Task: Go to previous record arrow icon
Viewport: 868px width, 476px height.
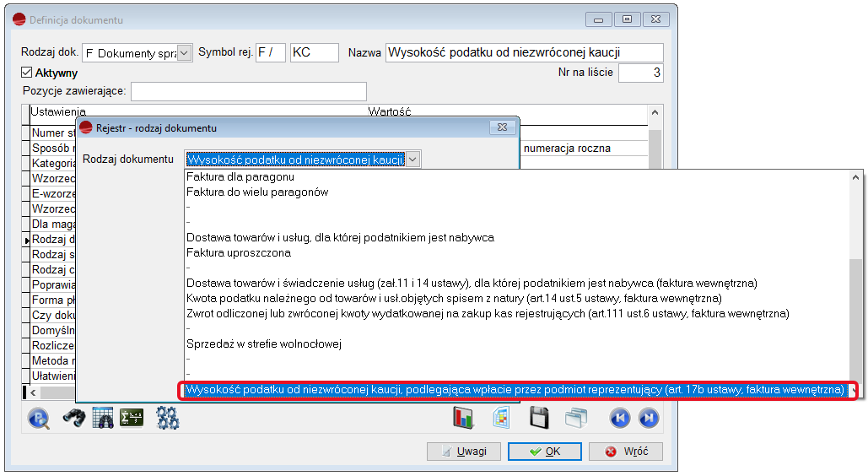Action: pyautogui.click(x=620, y=418)
